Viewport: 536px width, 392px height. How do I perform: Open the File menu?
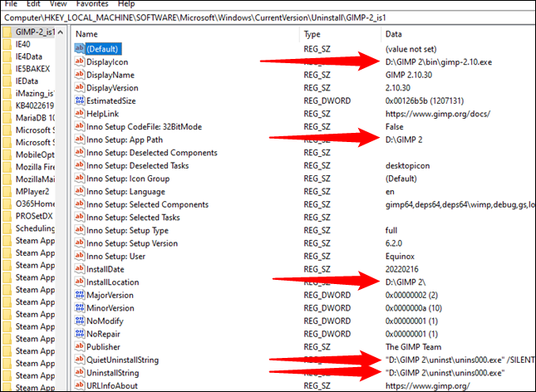11,4
